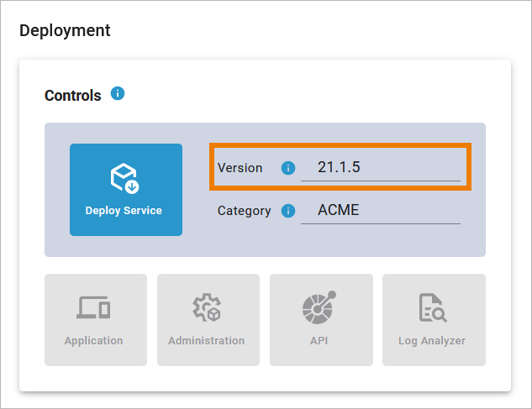Click the API gauge icon
Screen dimensions: 532x409
[319, 308]
